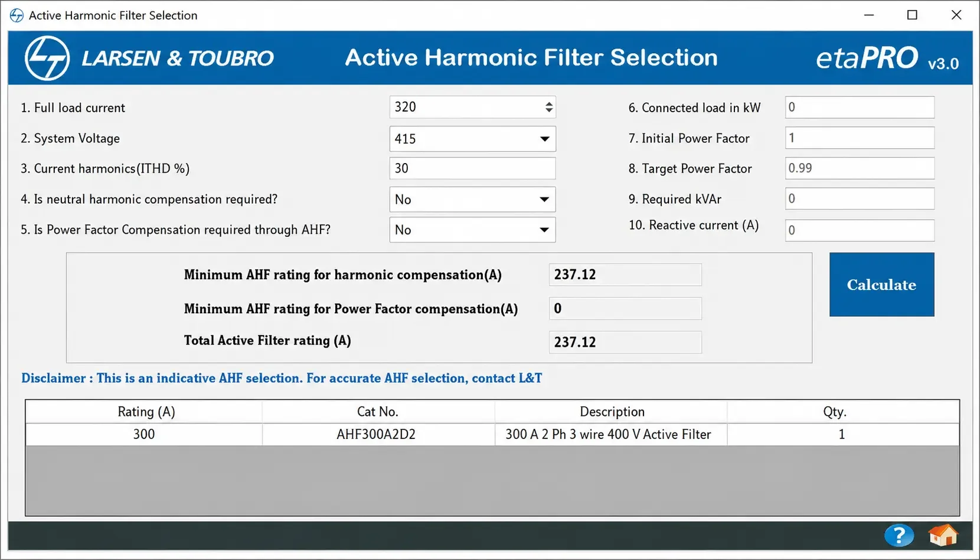Click the Power Factor compensation rating output field
Screen dimensions: 980x560
pos(625,308)
